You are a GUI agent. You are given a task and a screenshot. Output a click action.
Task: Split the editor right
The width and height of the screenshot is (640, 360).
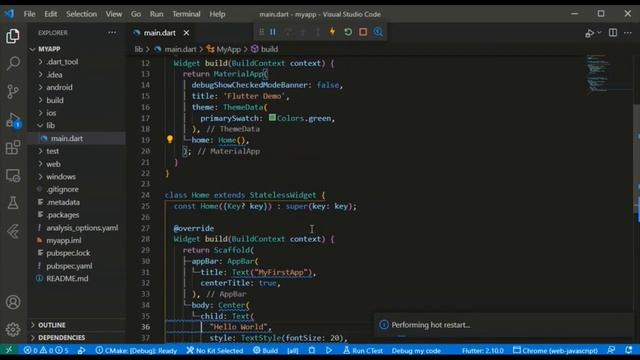pyautogui.click(x=613, y=33)
